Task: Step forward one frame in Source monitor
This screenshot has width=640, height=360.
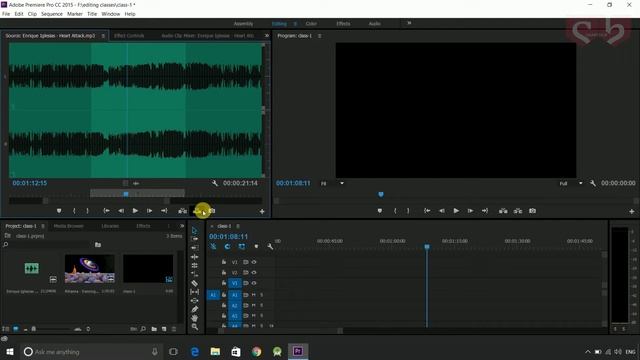Action: pyautogui.click(x=149, y=211)
